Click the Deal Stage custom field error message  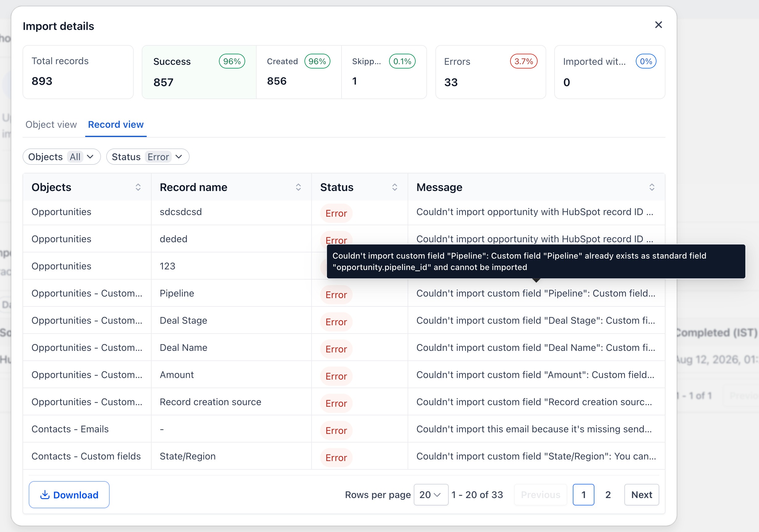[x=535, y=320]
